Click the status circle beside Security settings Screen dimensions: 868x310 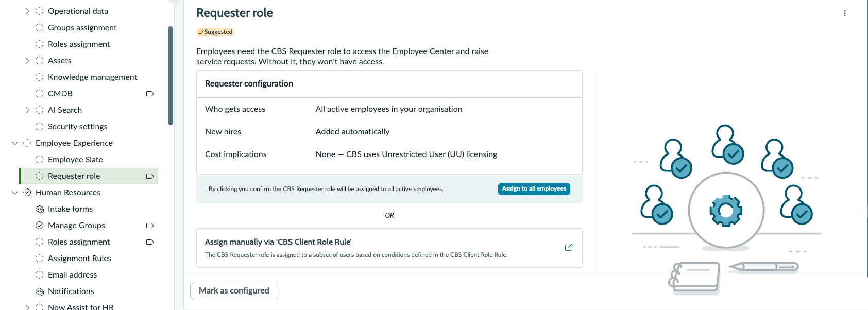pos(39,127)
